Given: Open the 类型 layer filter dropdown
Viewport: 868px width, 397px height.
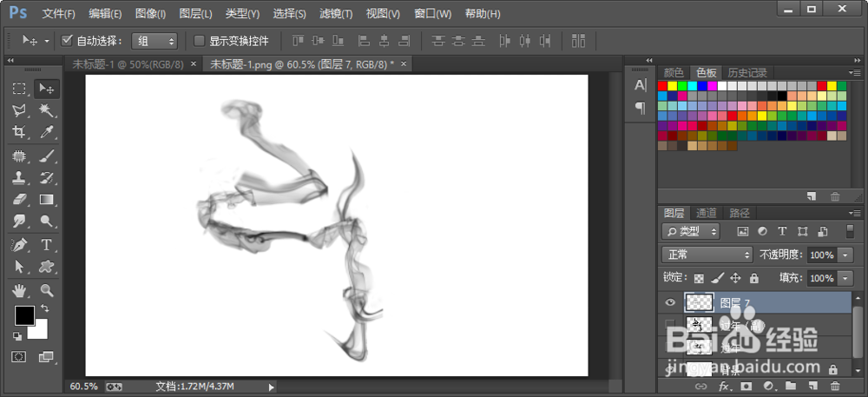Looking at the screenshot, I should (691, 231).
